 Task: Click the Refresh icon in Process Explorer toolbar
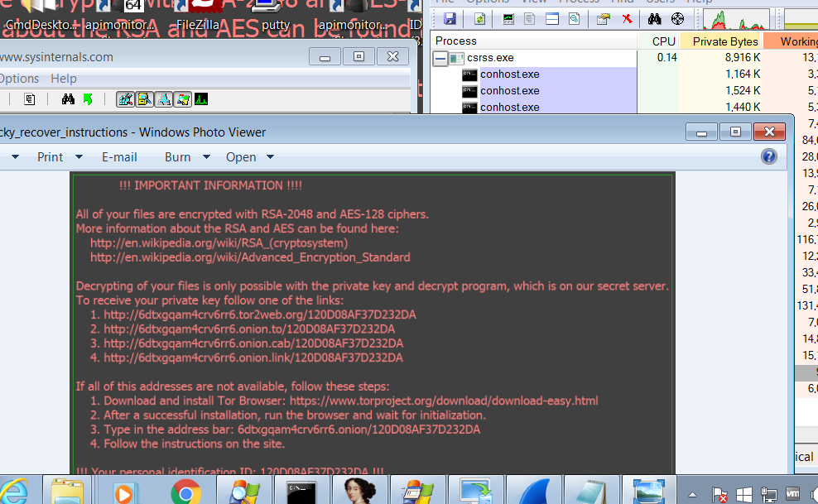coord(479,18)
